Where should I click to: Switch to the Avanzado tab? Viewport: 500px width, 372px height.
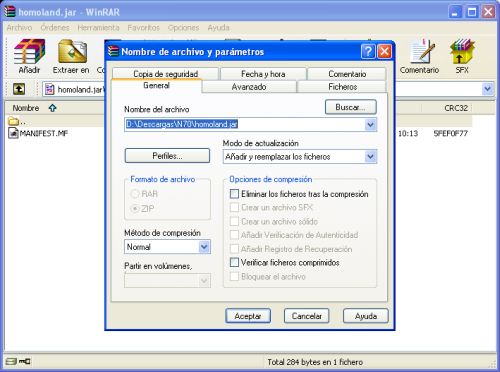[x=249, y=87]
